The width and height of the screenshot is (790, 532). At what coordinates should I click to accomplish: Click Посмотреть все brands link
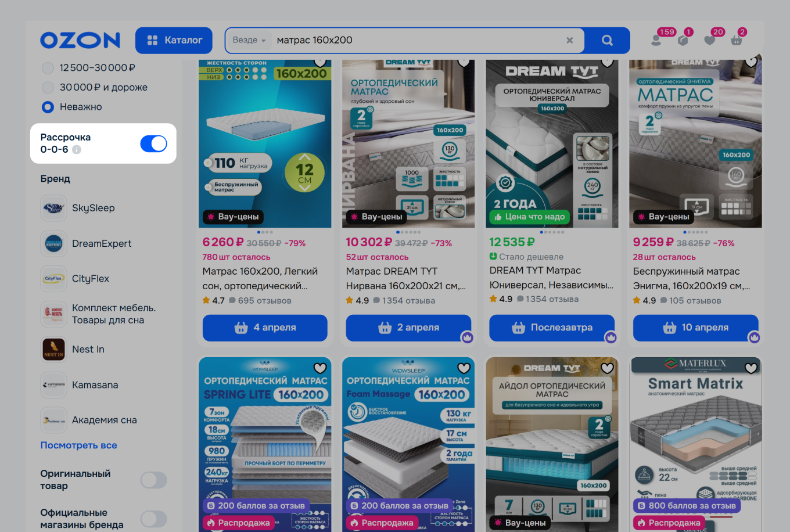pos(78,445)
